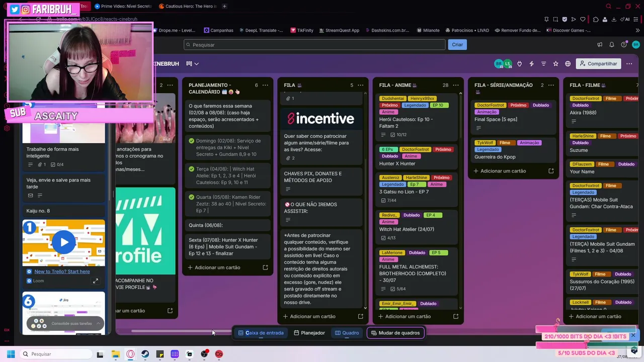Open checklist badge 7/44 on 3 Gatsu card
This screenshot has width=644, height=362.
click(x=389, y=201)
